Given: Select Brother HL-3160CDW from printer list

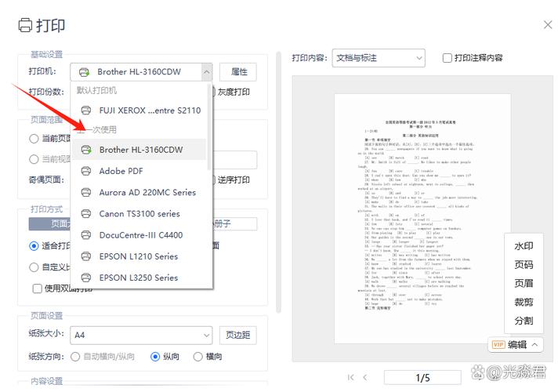Looking at the screenshot, I should [x=139, y=150].
